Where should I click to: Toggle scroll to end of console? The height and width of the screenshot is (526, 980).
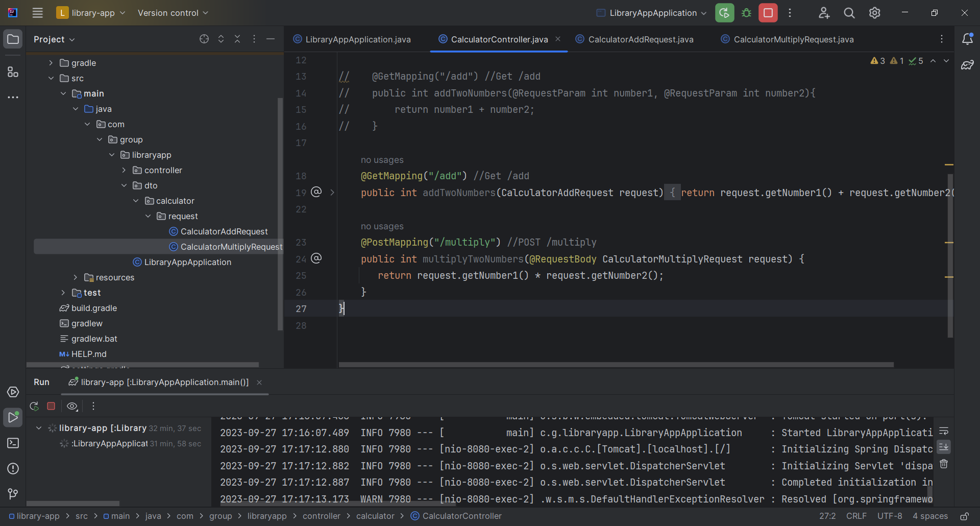point(944,447)
